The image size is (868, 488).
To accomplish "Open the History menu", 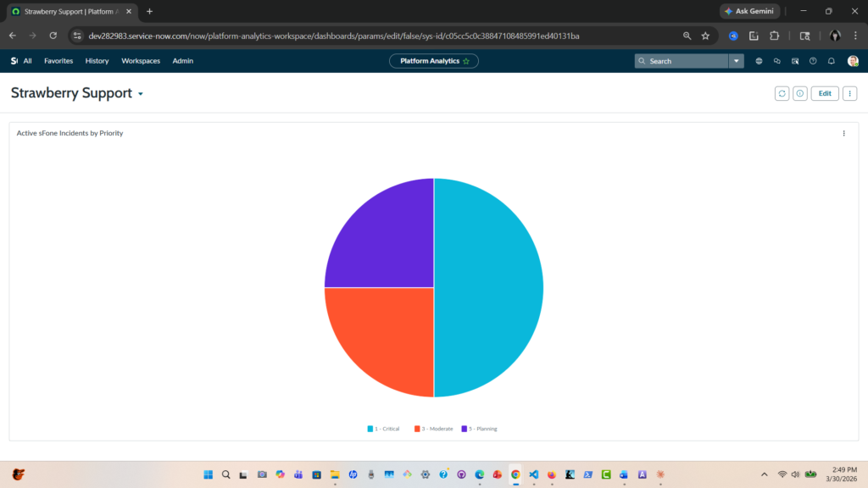I will (97, 61).
